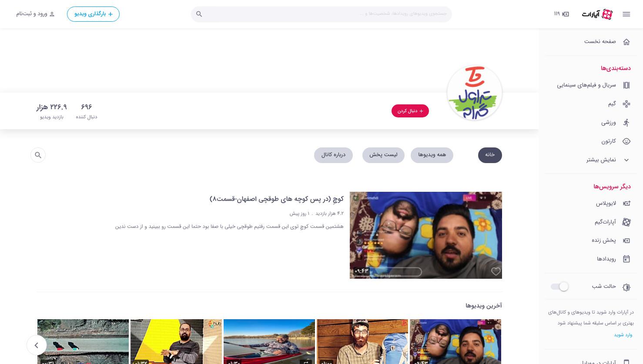The image size is (643, 364).
Task: Click the بارگذاری ویدیو upload button
Action: click(93, 14)
